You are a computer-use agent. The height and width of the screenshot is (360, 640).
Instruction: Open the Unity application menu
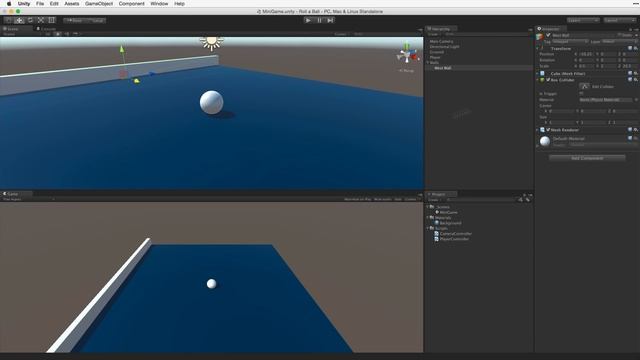tap(24, 3)
